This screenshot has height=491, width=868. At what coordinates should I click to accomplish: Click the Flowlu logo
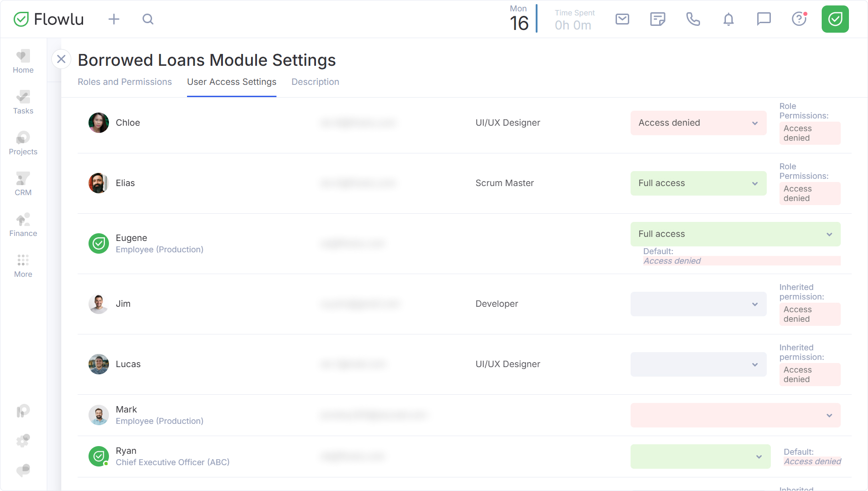click(49, 19)
